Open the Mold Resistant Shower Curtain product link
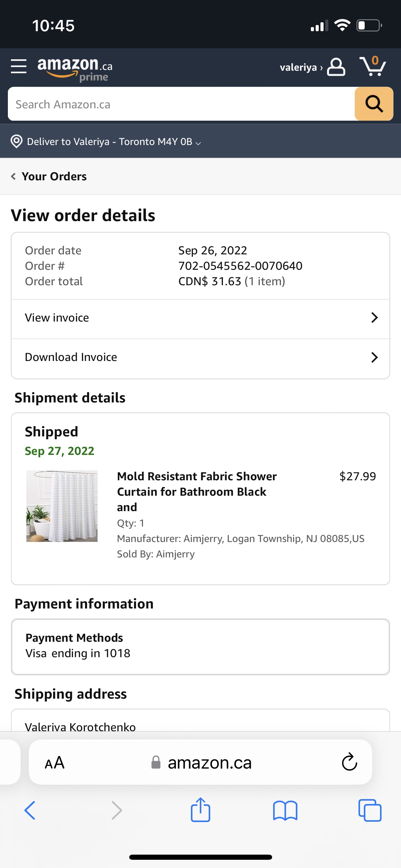The width and height of the screenshot is (401, 868). click(197, 491)
